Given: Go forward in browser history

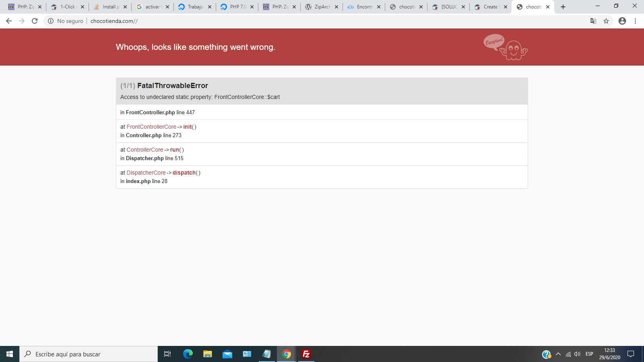Looking at the screenshot, I should click(x=22, y=21).
